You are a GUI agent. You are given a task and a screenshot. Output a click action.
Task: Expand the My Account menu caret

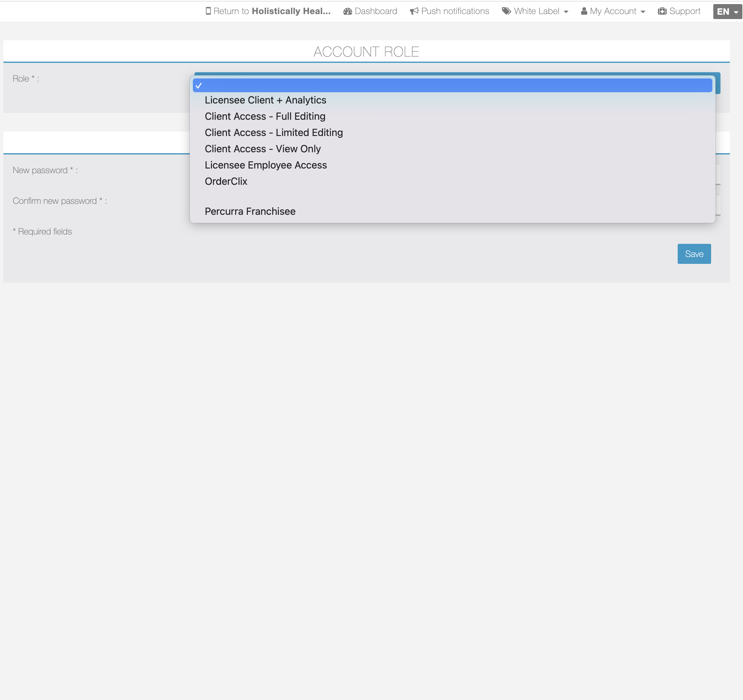click(x=643, y=12)
